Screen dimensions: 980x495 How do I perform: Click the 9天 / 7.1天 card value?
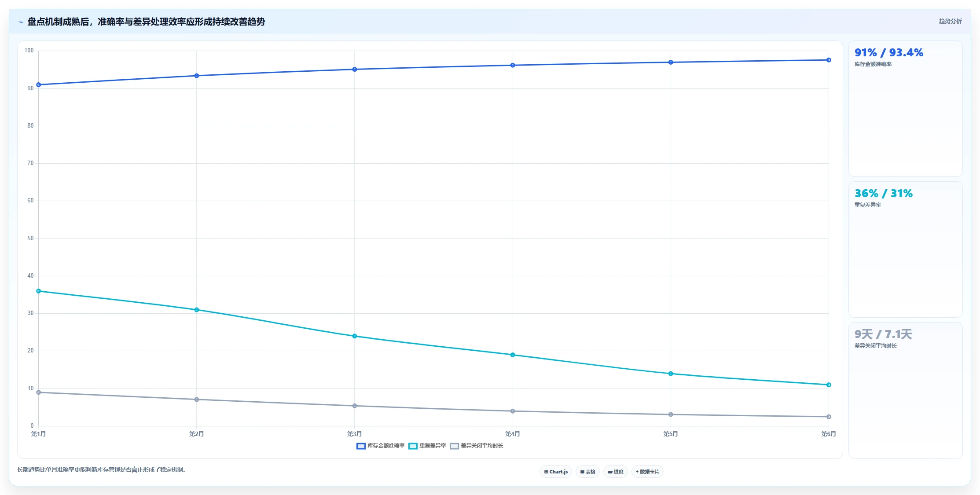pyautogui.click(x=883, y=334)
